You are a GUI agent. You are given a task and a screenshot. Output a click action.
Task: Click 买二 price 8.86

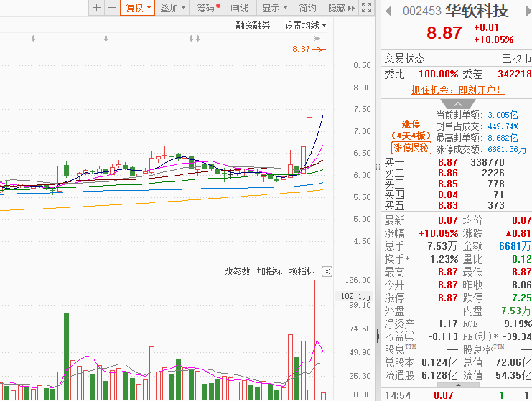(448, 173)
